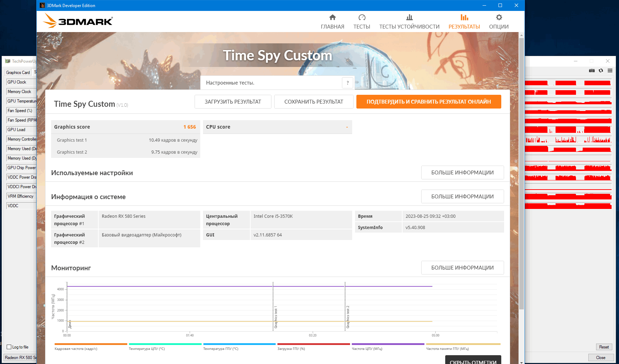Click the stress test bar chart icon
Image resolution: width=619 pixels, height=364 pixels.
pyautogui.click(x=409, y=17)
